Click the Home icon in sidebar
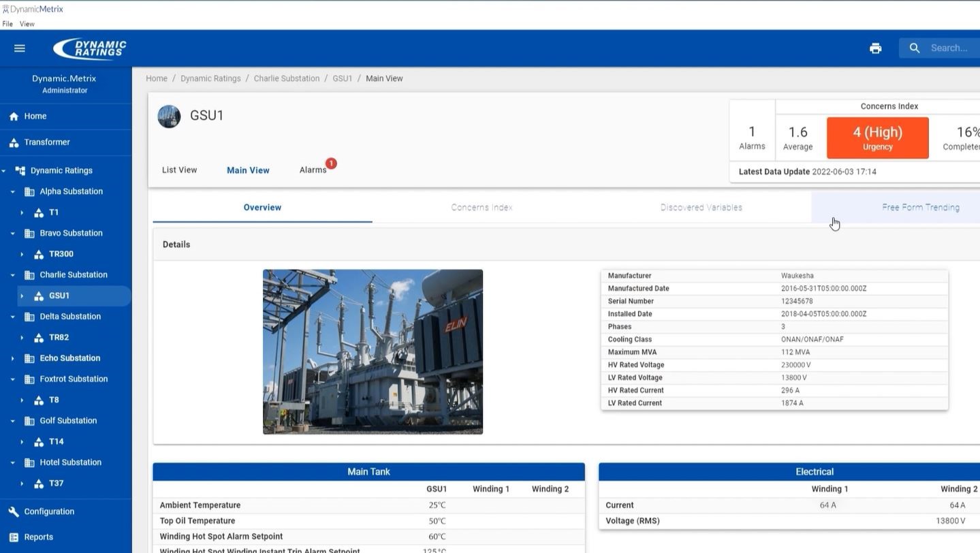980x553 pixels. pos(14,116)
